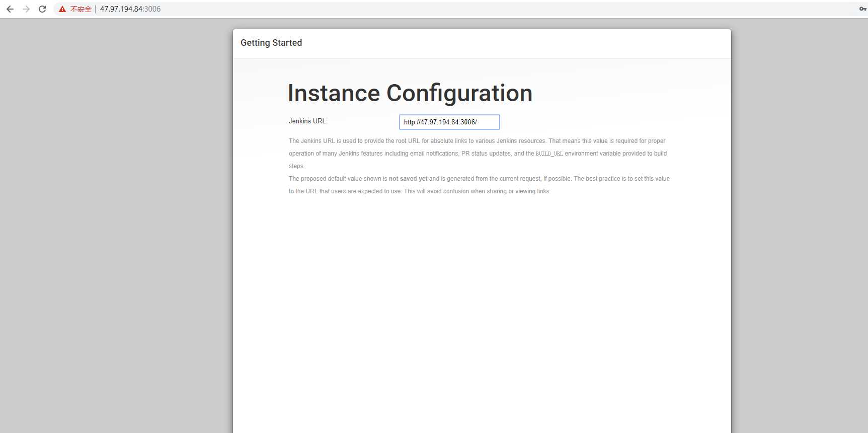Open the 不安全 security label

pyautogui.click(x=81, y=9)
